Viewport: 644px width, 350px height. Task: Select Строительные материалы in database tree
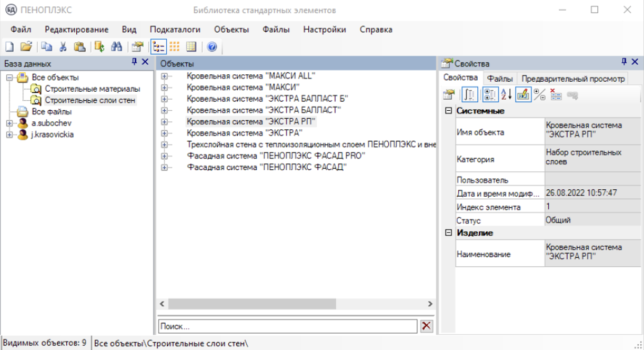click(x=92, y=89)
